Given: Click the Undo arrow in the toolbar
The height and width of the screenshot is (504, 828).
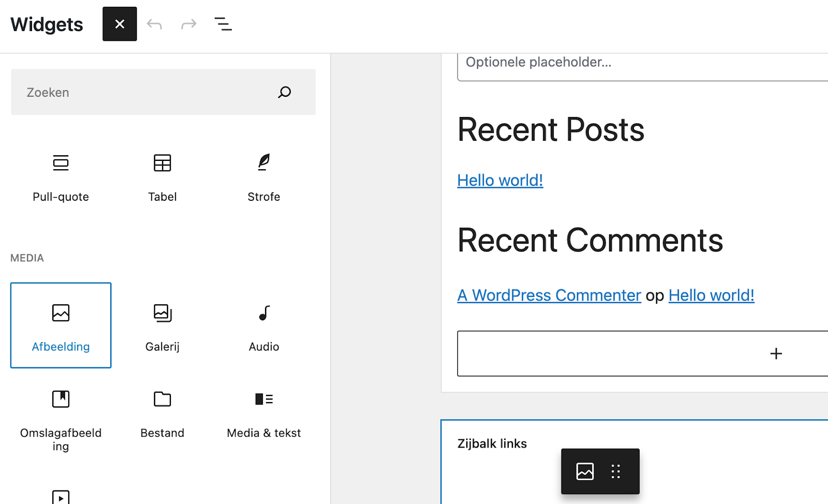Looking at the screenshot, I should pos(154,24).
